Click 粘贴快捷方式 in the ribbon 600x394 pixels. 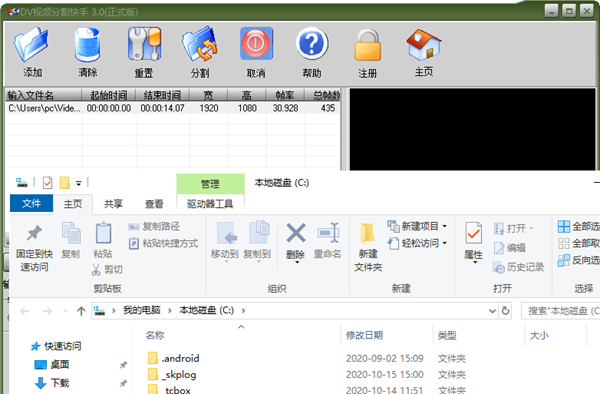(x=164, y=243)
